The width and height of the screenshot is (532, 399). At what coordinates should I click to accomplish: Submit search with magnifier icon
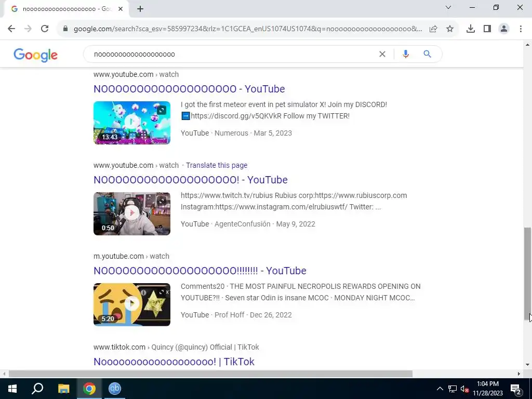tap(428, 54)
